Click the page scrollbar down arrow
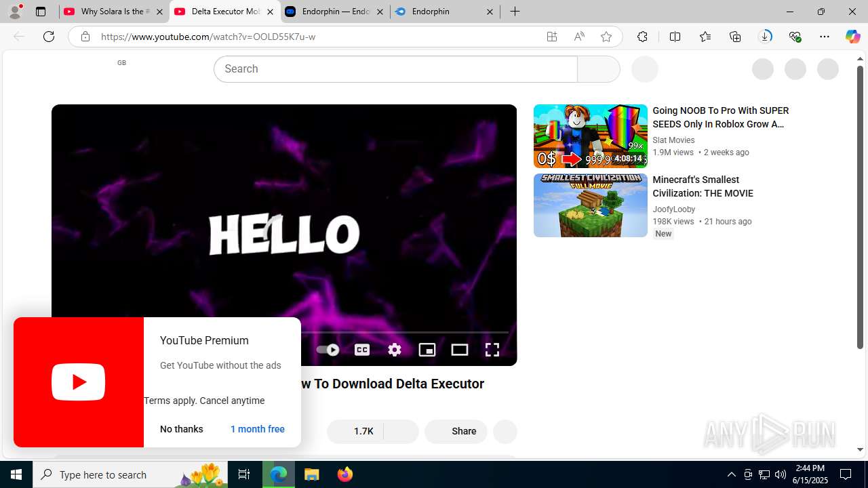 [x=860, y=449]
